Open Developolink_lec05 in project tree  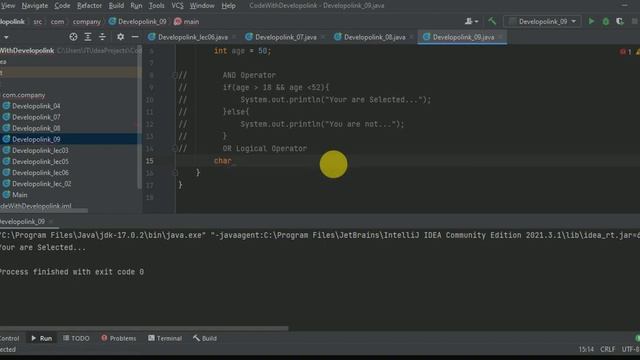point(40,162)
